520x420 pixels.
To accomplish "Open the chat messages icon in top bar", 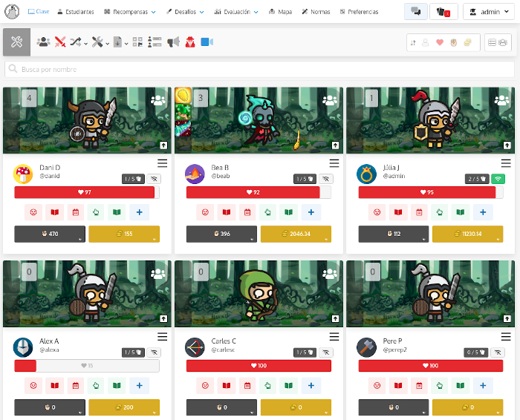I will click(x=415, y=12).
